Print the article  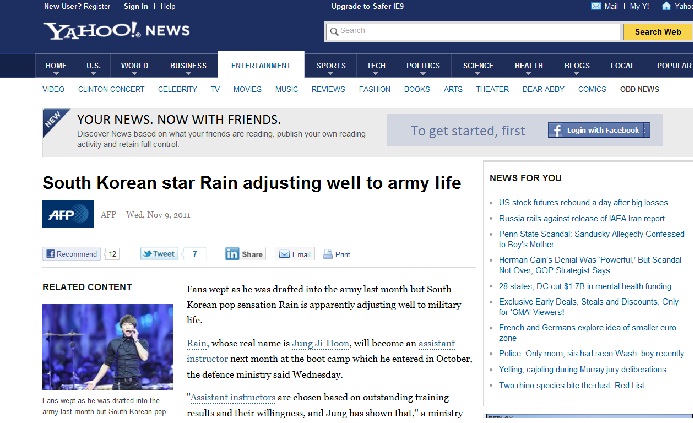click(x=336, y=254)
